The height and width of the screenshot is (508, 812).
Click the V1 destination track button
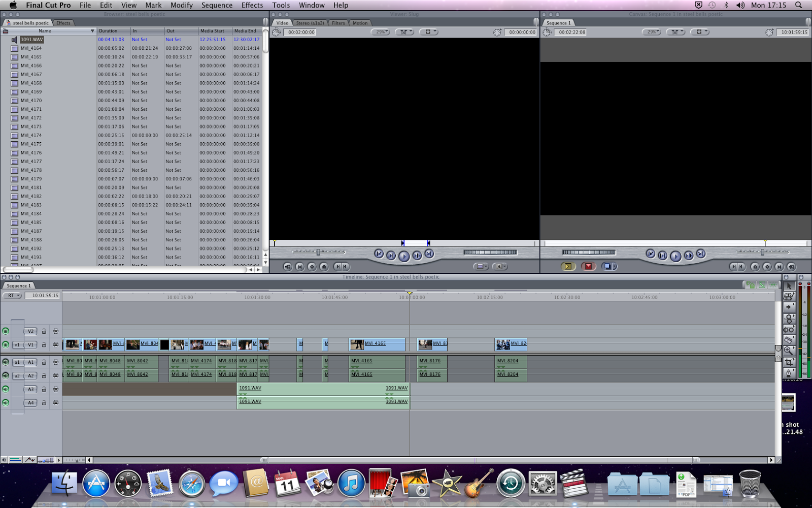tap(31, 344)
